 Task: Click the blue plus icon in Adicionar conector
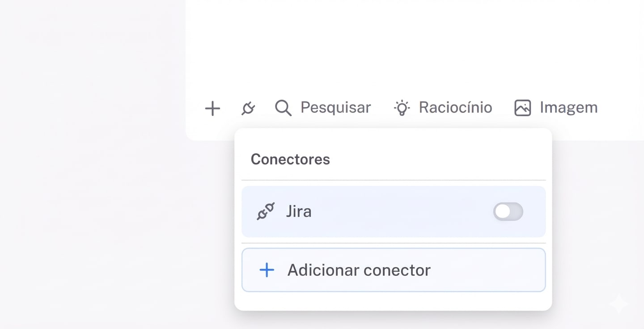[x=267, y=270]
